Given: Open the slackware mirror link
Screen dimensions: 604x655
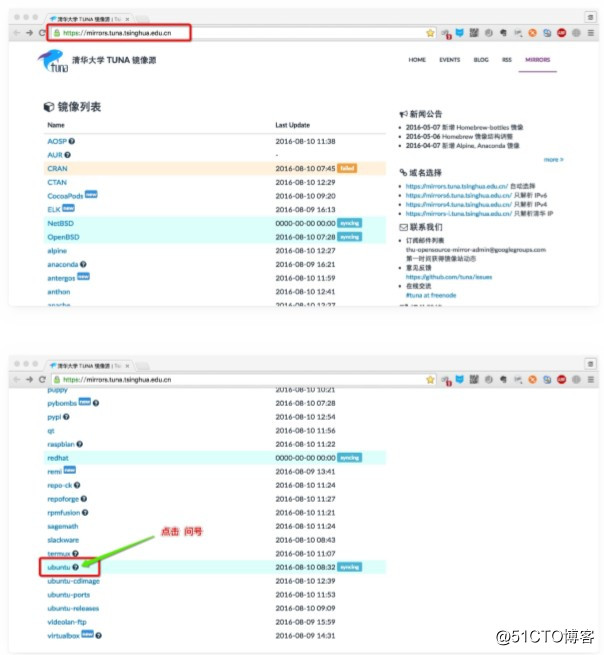Looking at the screenshot, I should coord(63,540).
